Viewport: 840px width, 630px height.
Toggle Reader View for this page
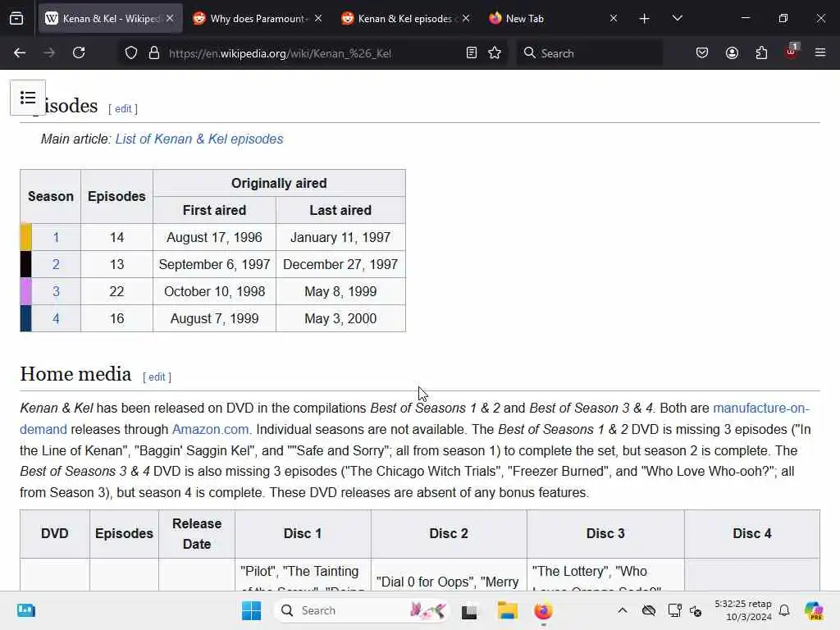coord(472,53)
